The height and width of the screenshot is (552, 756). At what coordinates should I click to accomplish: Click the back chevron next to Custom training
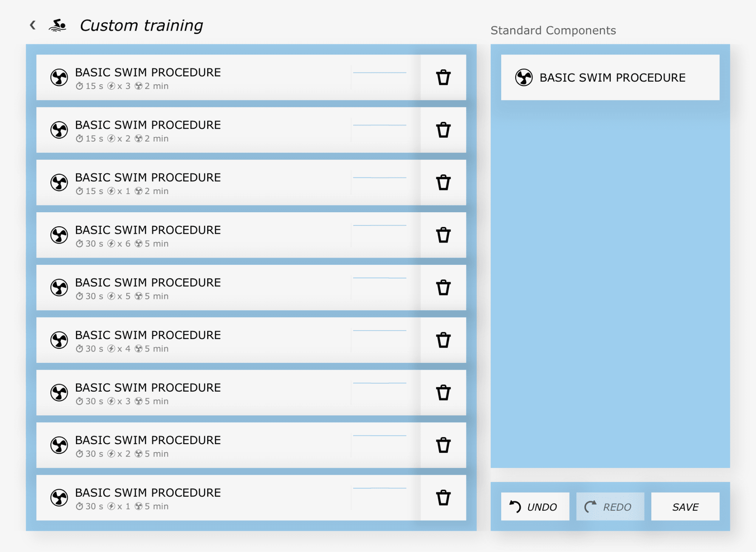click(32, 25)
